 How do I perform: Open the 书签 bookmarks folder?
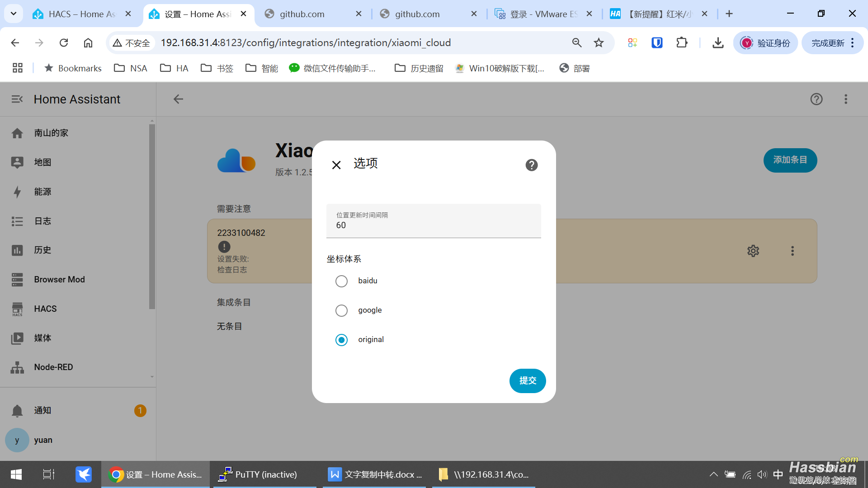point(217,68)
